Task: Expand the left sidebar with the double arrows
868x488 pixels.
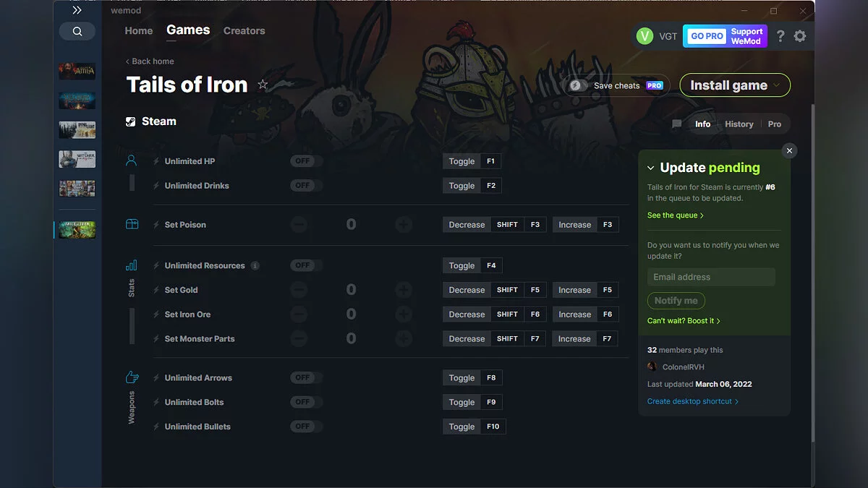Action: coord(77,10)
